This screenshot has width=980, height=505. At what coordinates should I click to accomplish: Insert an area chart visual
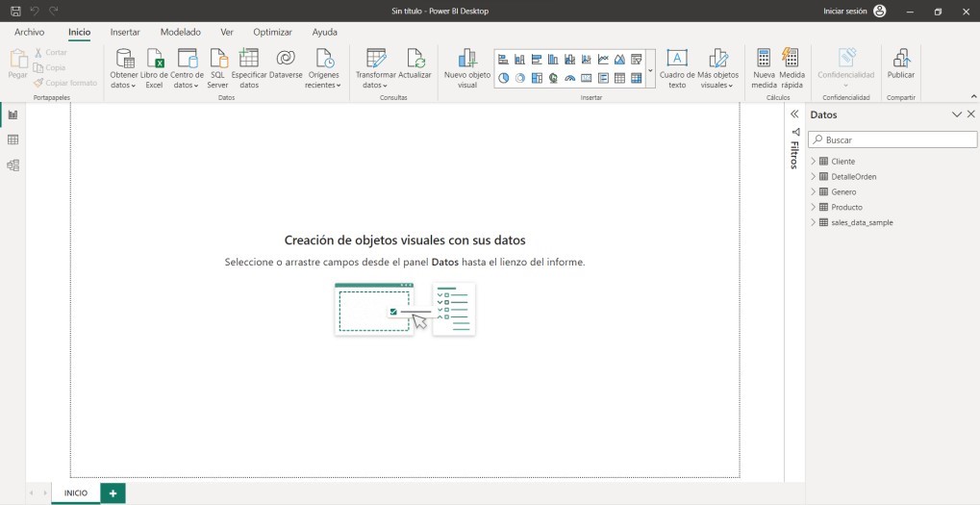click(x=619, y=60)
